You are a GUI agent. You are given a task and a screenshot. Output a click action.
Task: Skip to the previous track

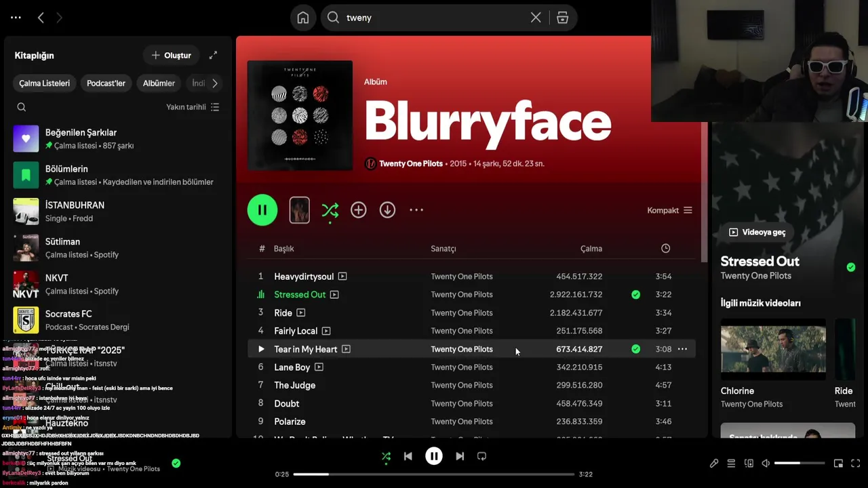(x=408, y=456)
